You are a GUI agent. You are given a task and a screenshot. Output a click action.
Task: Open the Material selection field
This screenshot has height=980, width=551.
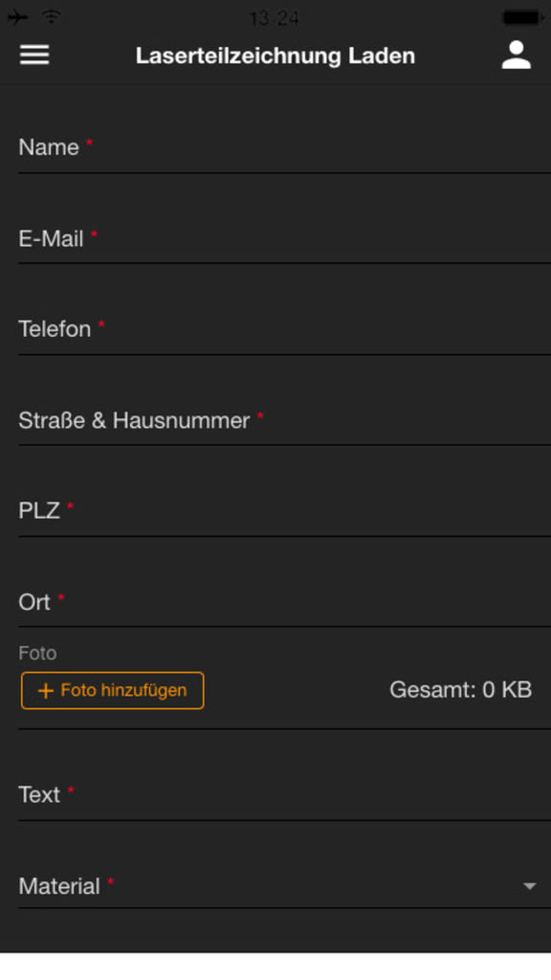coord(284,886)
